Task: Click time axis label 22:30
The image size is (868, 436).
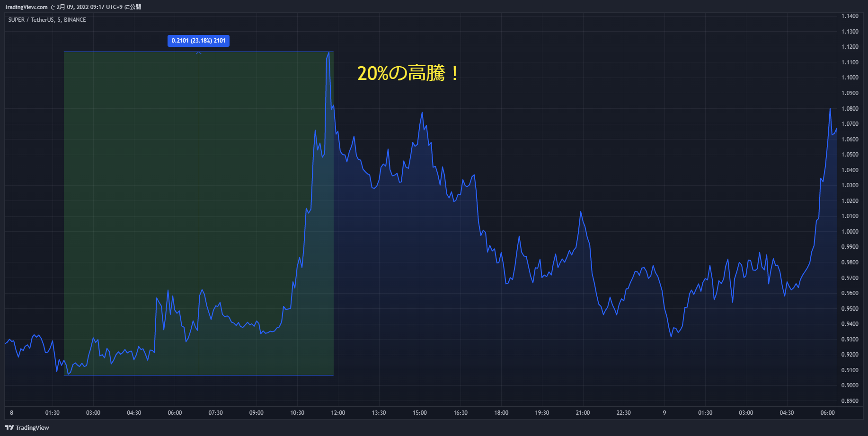Action: 624,413
